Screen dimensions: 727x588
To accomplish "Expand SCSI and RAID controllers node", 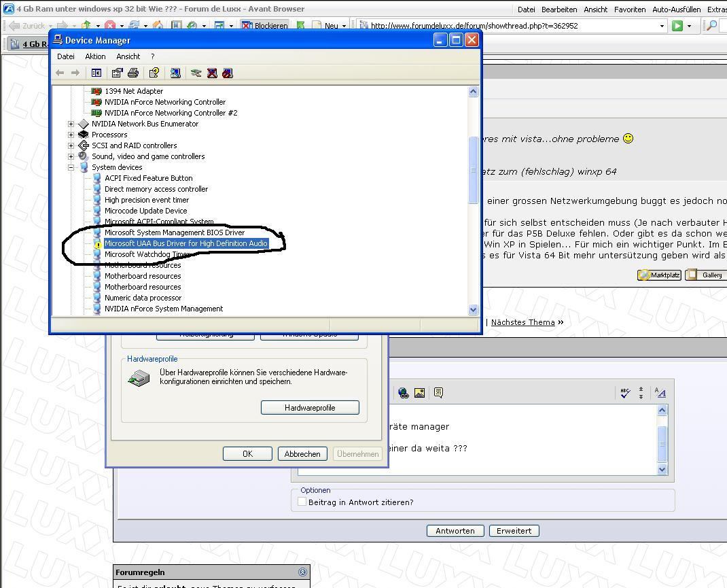I will pos(71,145).
